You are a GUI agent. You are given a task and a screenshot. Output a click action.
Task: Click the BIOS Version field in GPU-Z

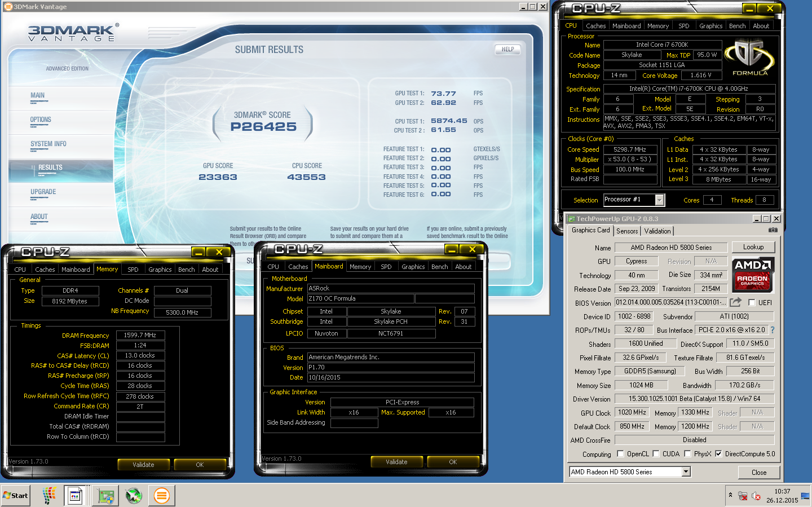(670, 302)
